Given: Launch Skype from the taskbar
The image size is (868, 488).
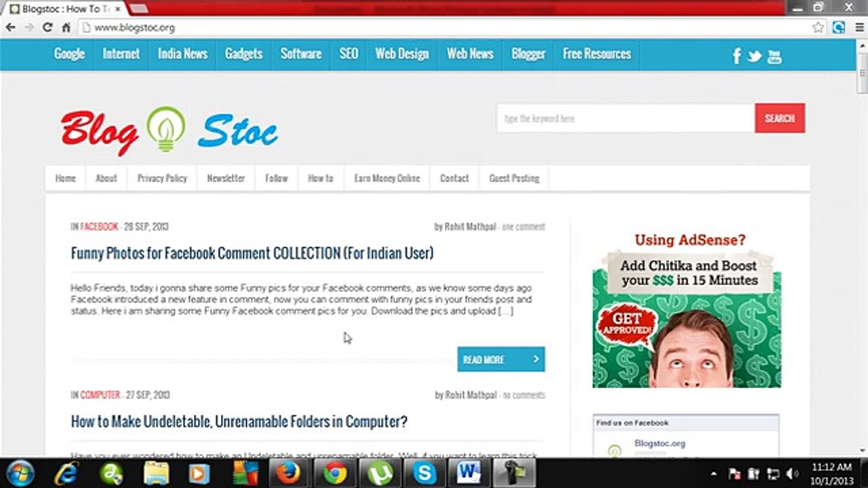Looking at the screenshot, I should coord(424,473).
